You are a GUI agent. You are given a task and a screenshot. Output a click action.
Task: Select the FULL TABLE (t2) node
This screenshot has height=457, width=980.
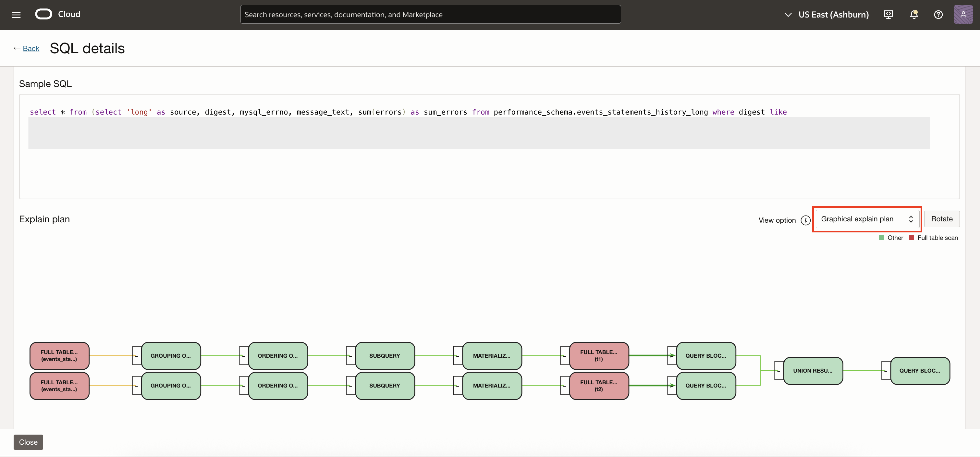[x=599, y=386]
